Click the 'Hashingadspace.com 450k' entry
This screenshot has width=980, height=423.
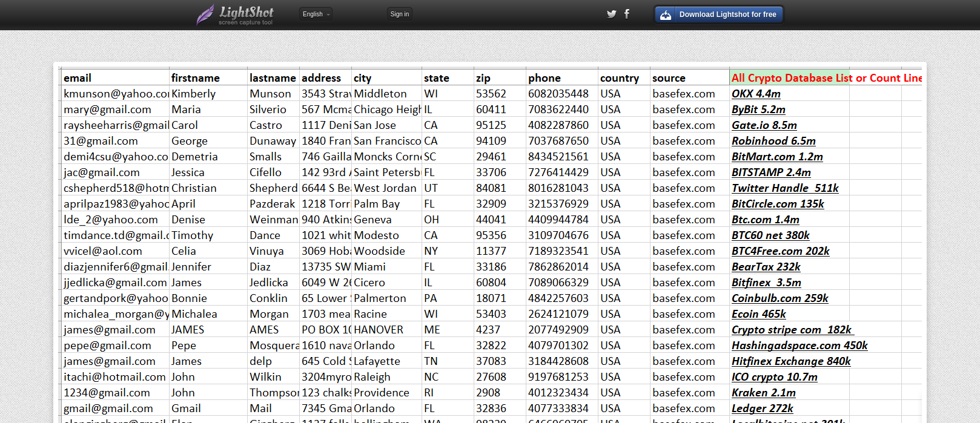[x=800, y=346]
